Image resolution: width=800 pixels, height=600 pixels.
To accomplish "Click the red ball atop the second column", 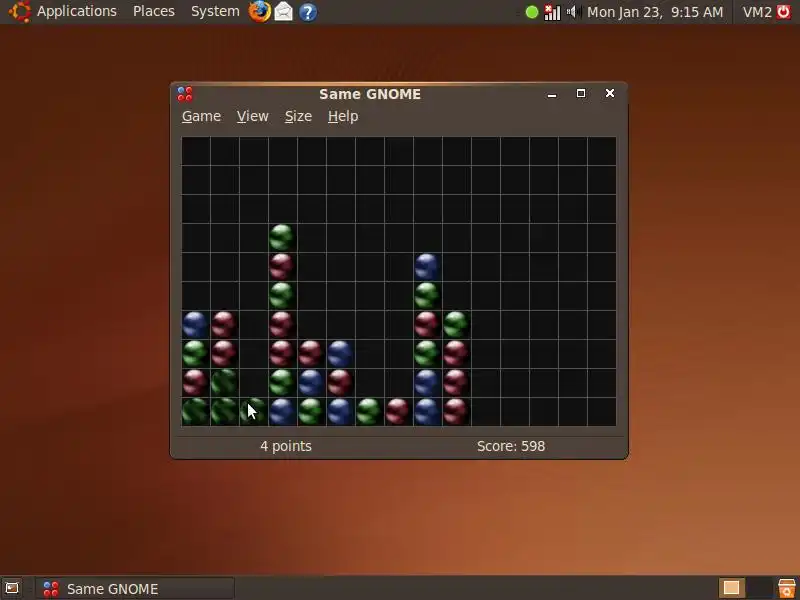I will click(224, 324).
